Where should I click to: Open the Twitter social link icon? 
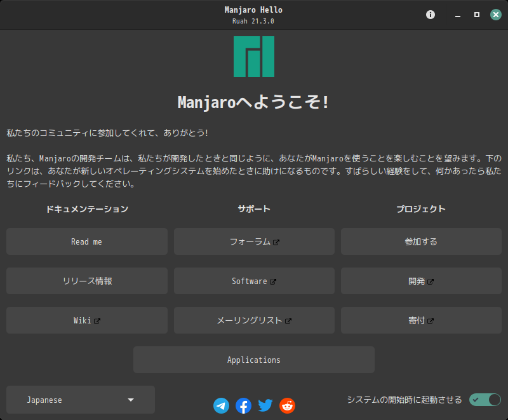[265, 406]
